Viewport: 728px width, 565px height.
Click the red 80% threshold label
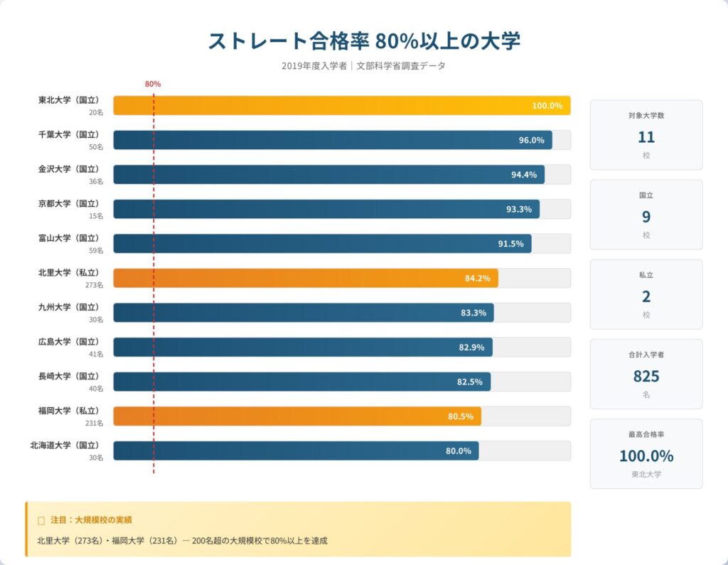click(x=153, y=84)
